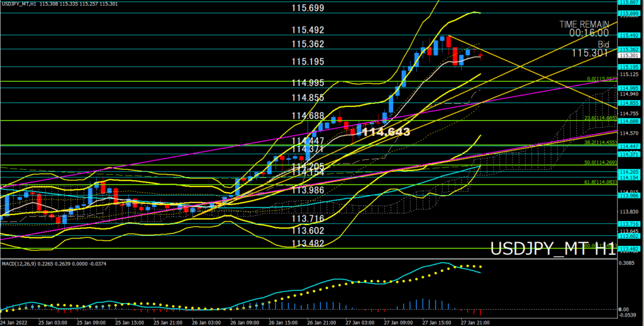Click the 0.3085 MACD scale value
Screen dimensions: 644x326
coord(628,263)
